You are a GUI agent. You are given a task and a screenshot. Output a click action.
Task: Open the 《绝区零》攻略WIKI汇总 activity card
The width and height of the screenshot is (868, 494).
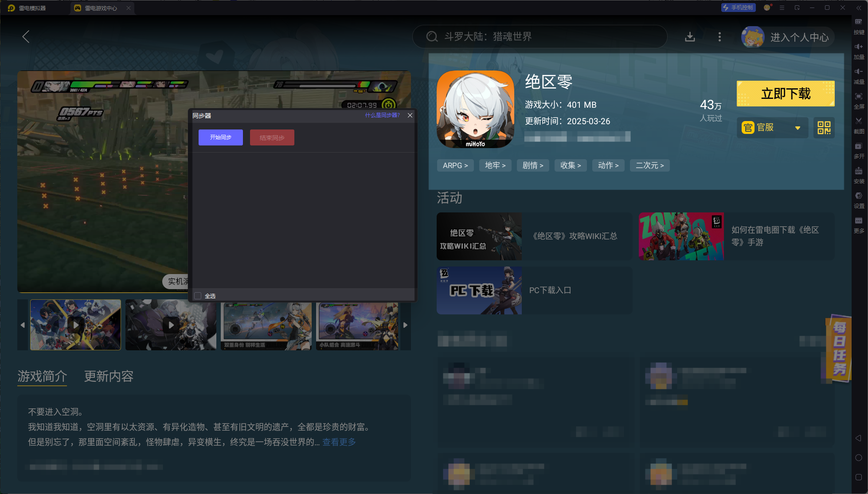tap(535, 236)
